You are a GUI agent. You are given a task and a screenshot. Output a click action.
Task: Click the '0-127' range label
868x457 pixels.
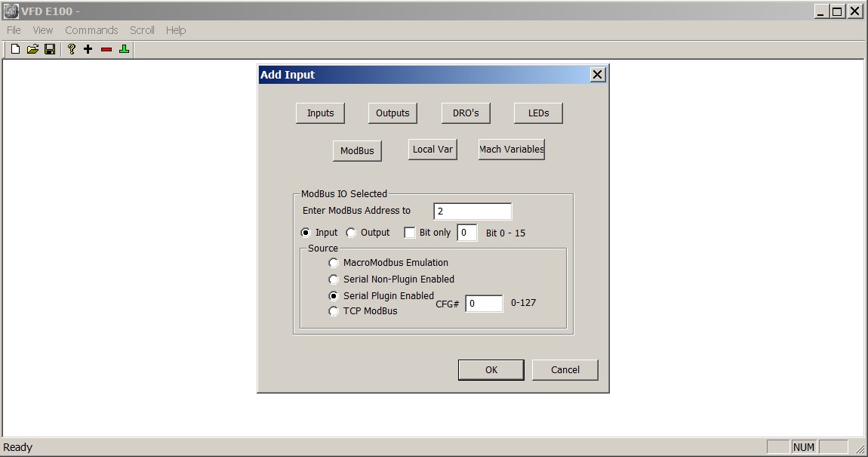(523, 302)
